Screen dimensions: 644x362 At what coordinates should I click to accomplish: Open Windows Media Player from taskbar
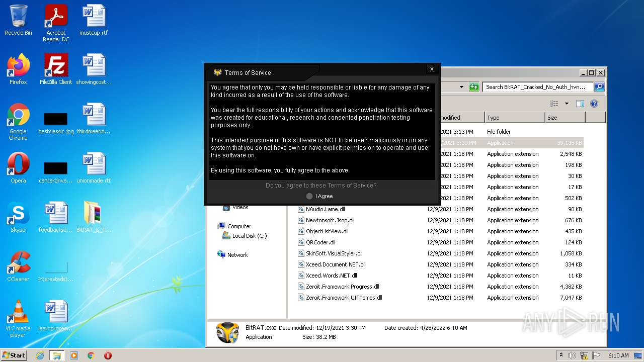point(74,355)
